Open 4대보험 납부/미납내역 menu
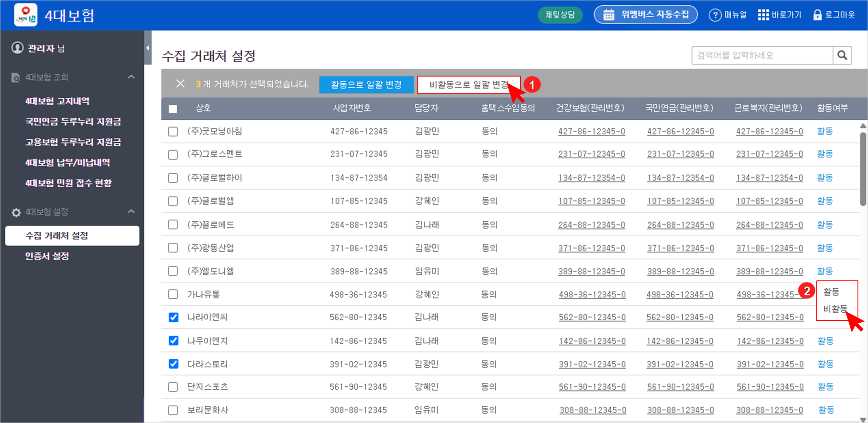The width and height of the screenshot is (868, 423). pos(67,163)
